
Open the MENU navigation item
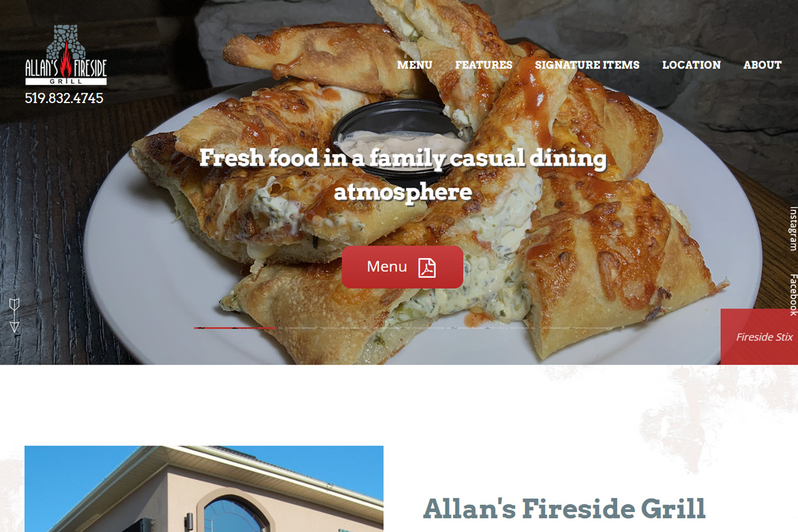(x=415, y=65)
